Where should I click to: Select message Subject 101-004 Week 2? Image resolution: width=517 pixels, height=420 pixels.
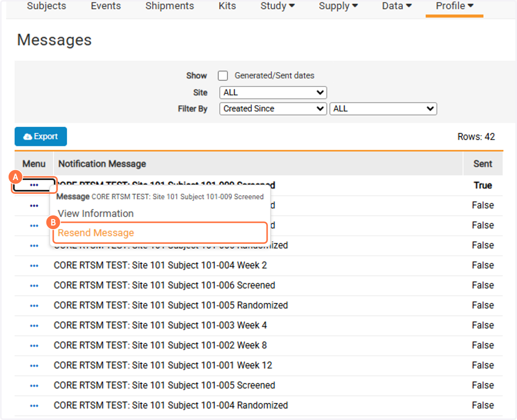pyautogui.click(x=160, y=266)
